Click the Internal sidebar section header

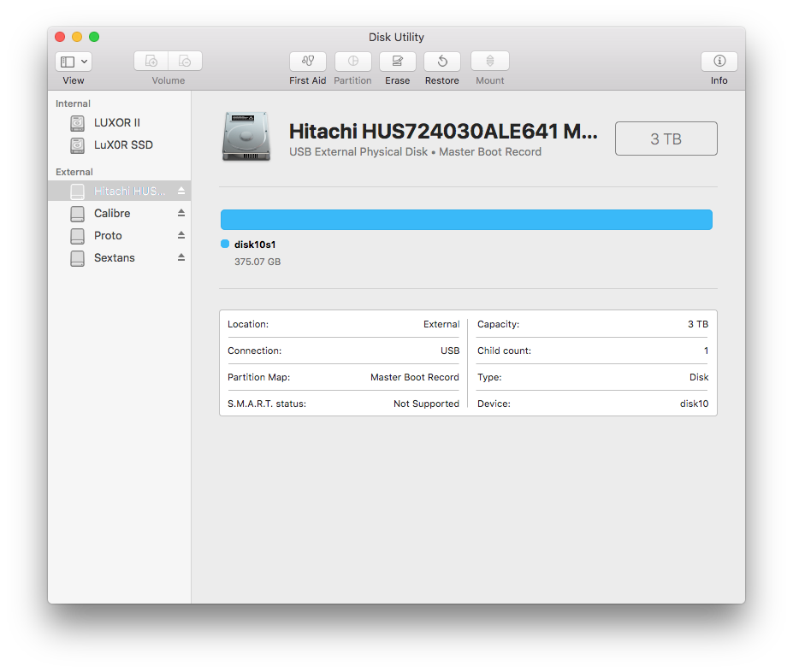(x=73, y=103)
